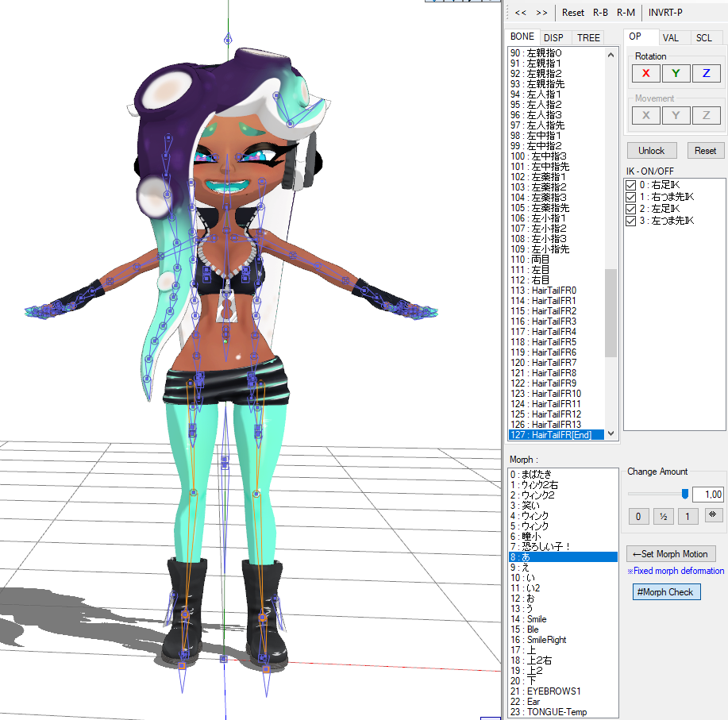Click the Reset toolbar button at top

[573, 13]
